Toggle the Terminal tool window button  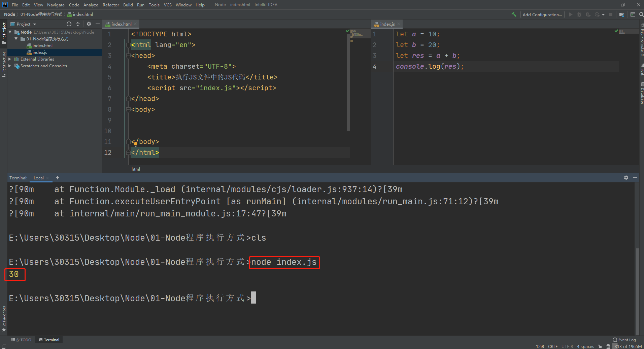49,340
